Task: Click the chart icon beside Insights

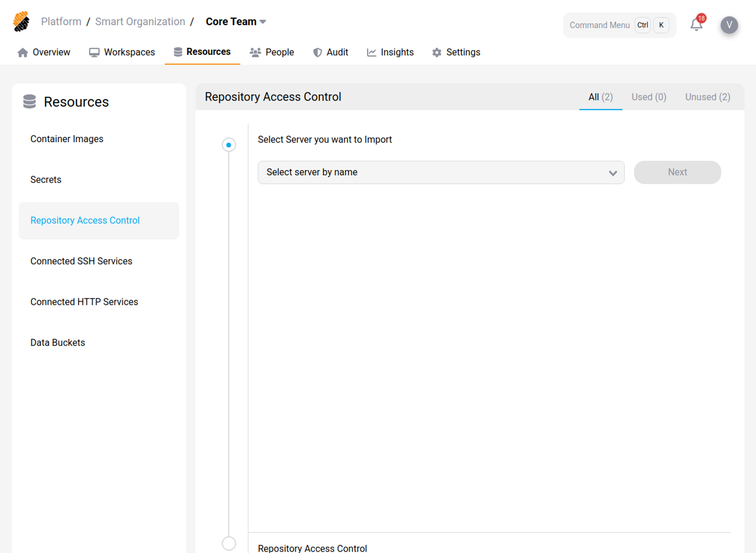Action: click(372, 53)
